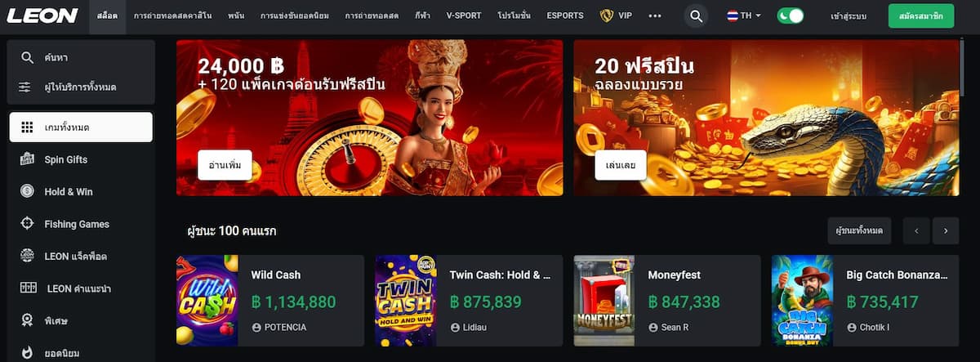The height and width of the screenshot is (362, 980).
Task: Select Hold & Win coin icon
Action: pos(27,191)
